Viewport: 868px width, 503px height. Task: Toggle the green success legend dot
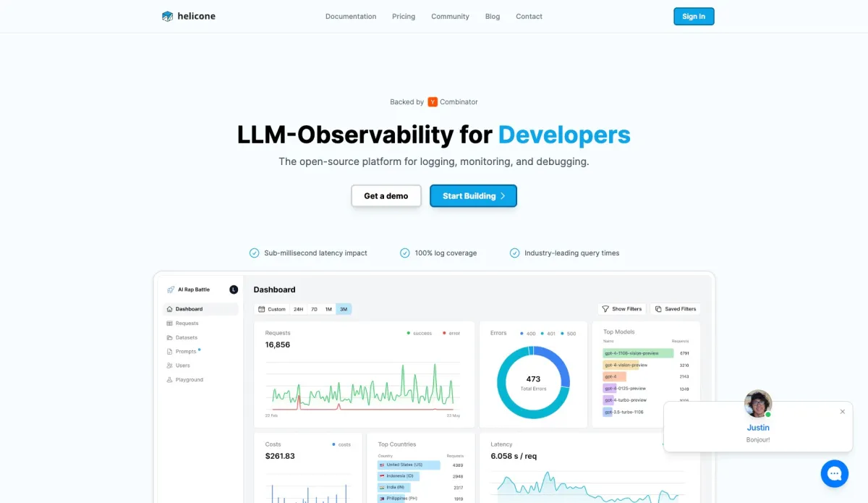(408, 333)
